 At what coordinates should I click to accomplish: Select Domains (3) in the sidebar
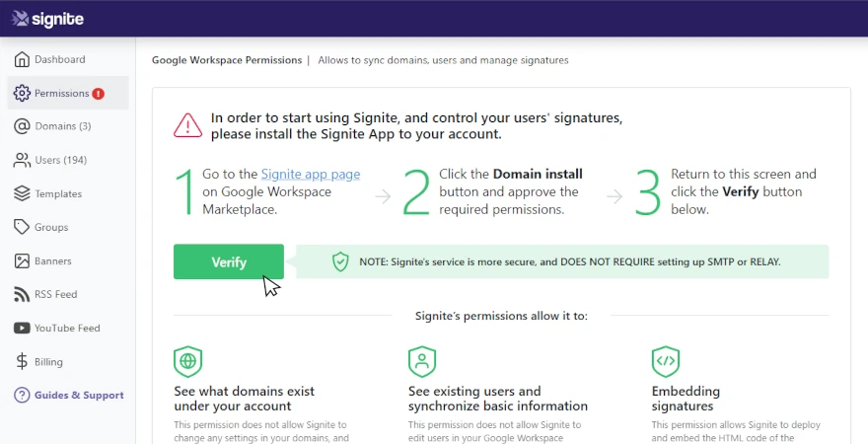[63, 126]
